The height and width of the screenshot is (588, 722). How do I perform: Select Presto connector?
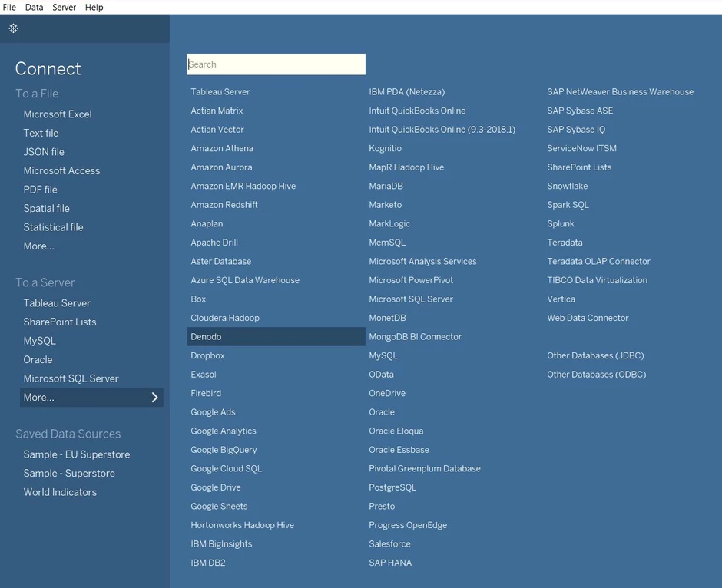pos(382,507)
